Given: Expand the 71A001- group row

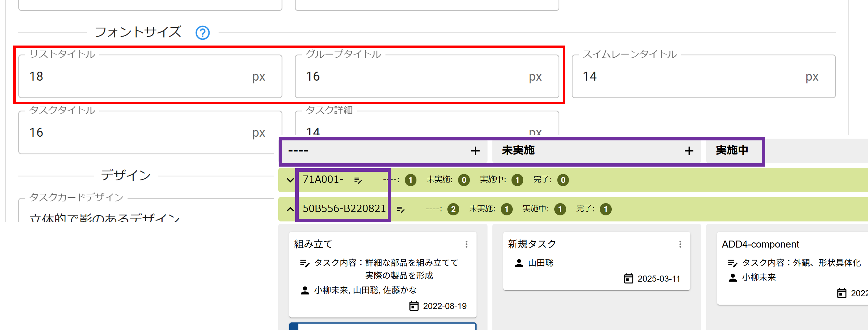Looking at the screenshot, I should 290,180.
